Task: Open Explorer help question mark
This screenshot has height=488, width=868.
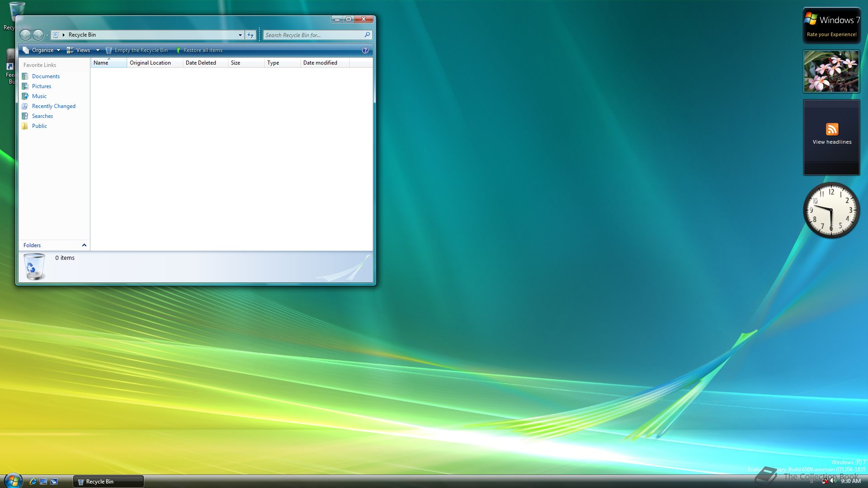Action: [x=365, y=50]
